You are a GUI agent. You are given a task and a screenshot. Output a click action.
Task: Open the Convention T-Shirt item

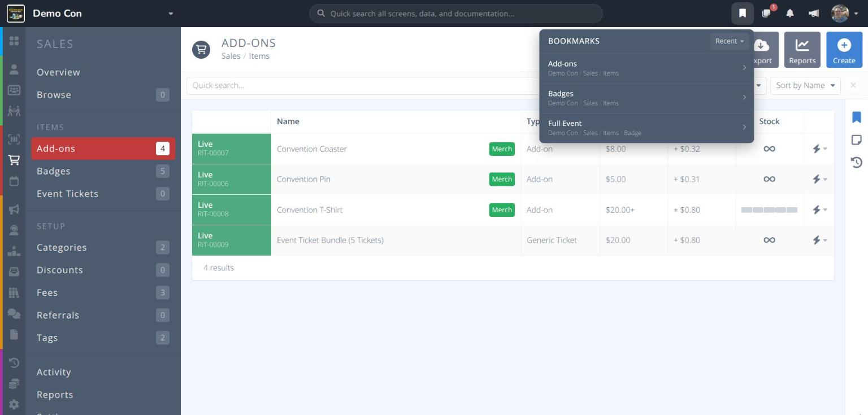click(310, 209)
